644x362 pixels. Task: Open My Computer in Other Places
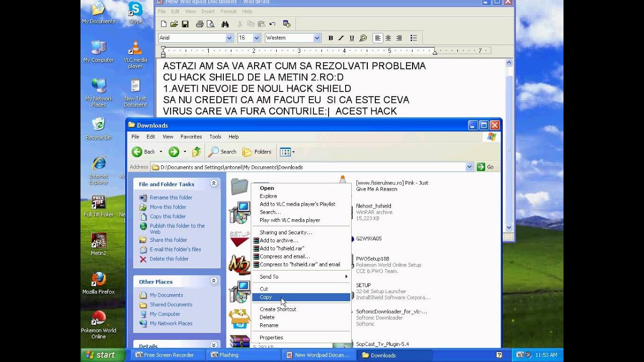tap(165, 314)
